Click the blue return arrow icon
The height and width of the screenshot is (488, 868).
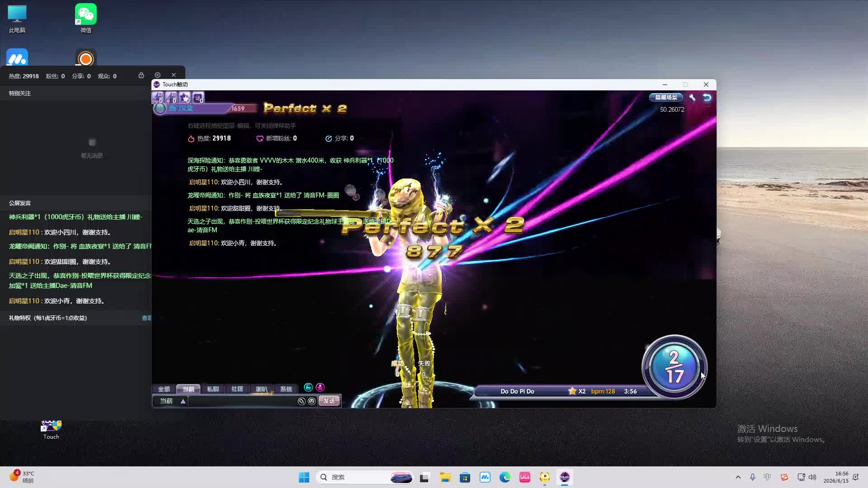point(707,97)
